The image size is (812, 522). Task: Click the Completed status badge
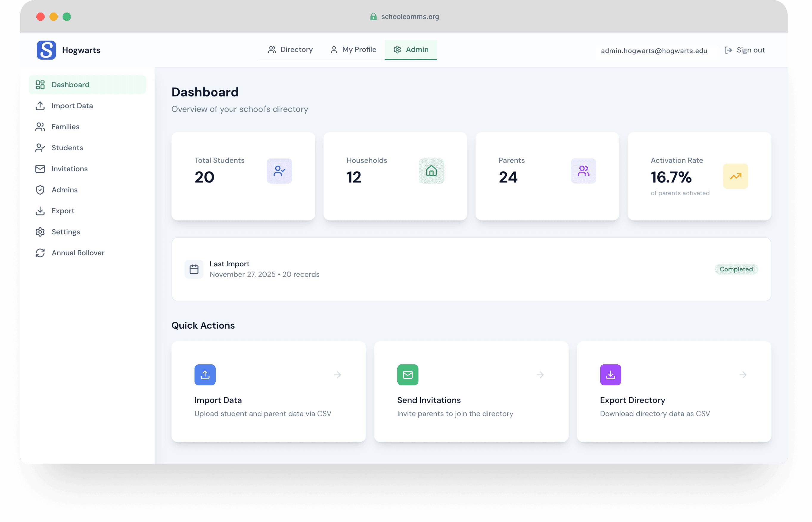click(736, 269)
